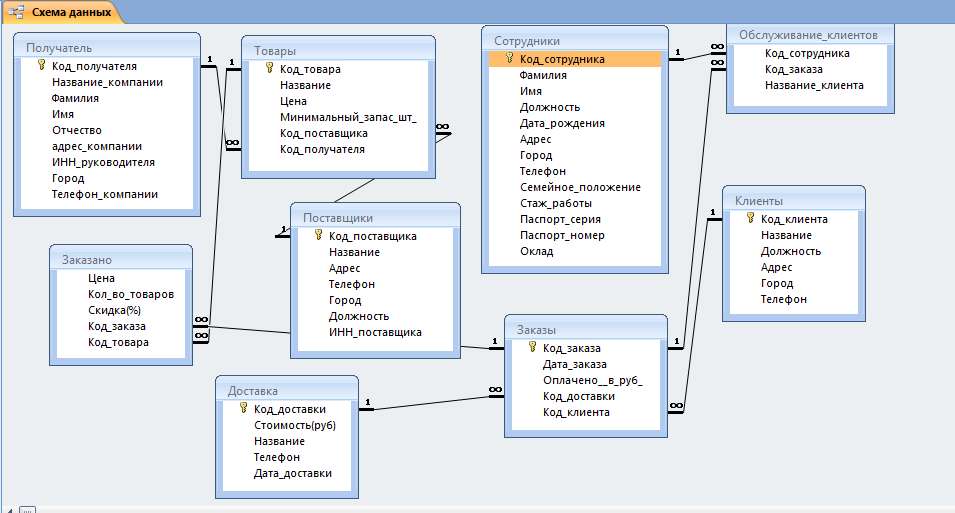
Task: Select the Название_клиента field in Обслуживание_клиентов
Action: click(x=814, y=85)
